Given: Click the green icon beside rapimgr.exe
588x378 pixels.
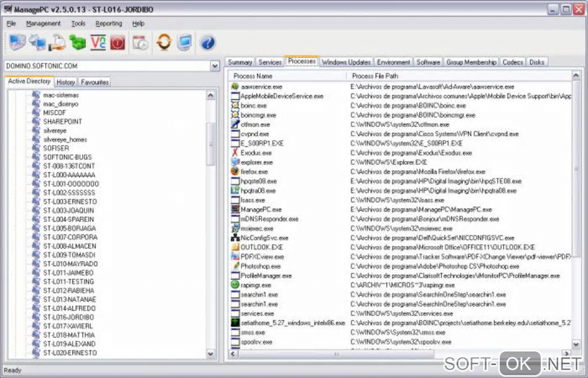Looking at the screenshot, I should [235, 285].
